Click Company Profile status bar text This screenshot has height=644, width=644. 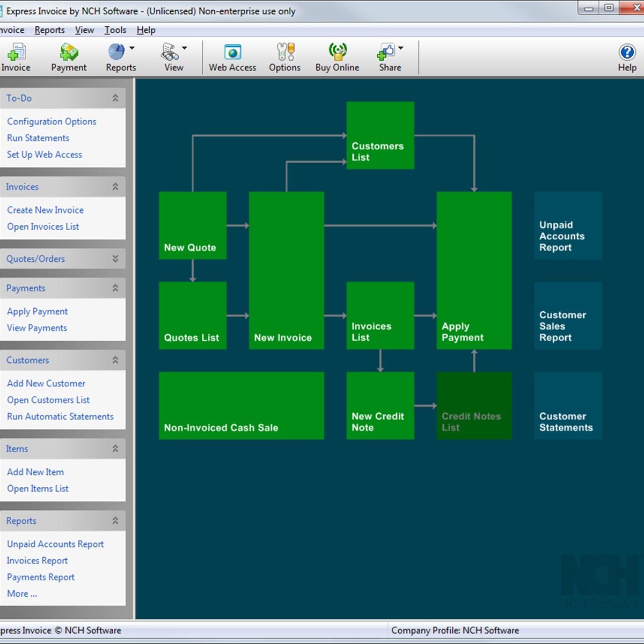(455, 631)
